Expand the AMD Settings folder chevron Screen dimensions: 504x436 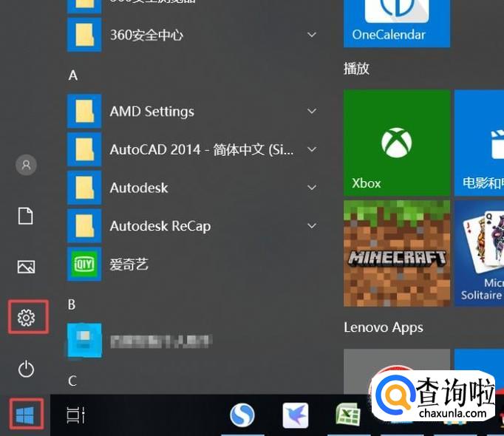312,112
